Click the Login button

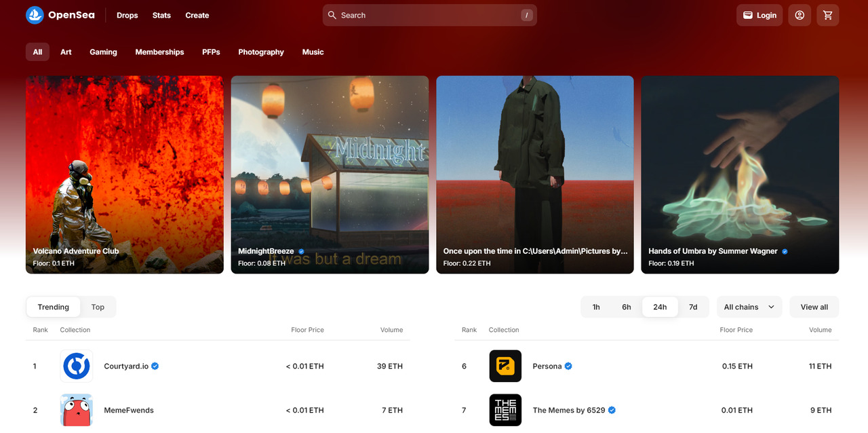coord(759,15)
